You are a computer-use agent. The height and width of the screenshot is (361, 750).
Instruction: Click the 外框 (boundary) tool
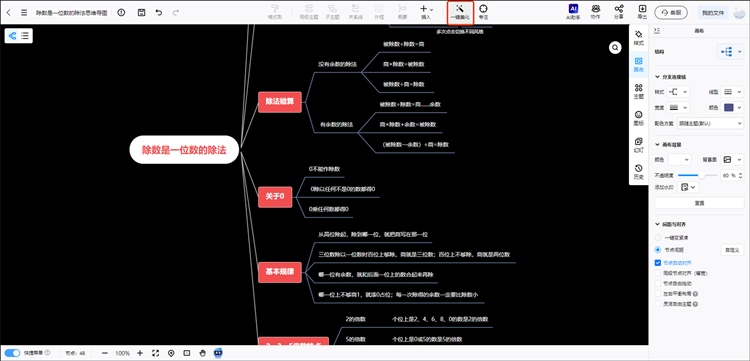tap(378, 12)
